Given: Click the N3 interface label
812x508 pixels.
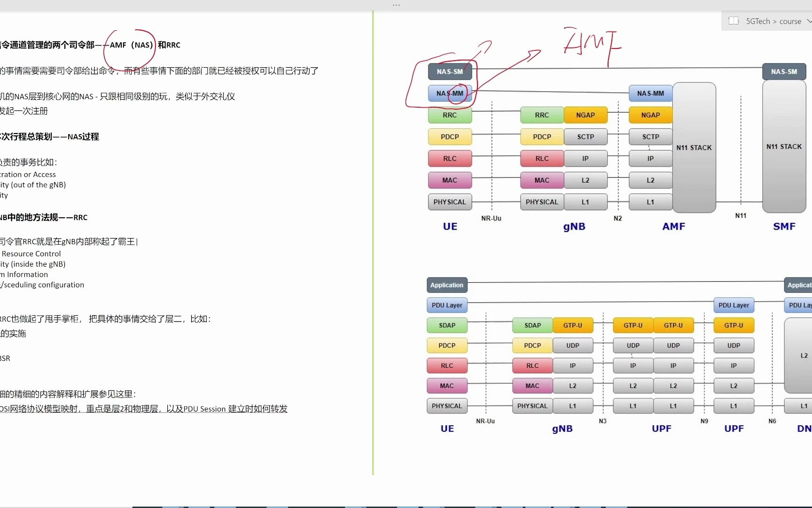Looking at the screenshot, I should point(602,421).
